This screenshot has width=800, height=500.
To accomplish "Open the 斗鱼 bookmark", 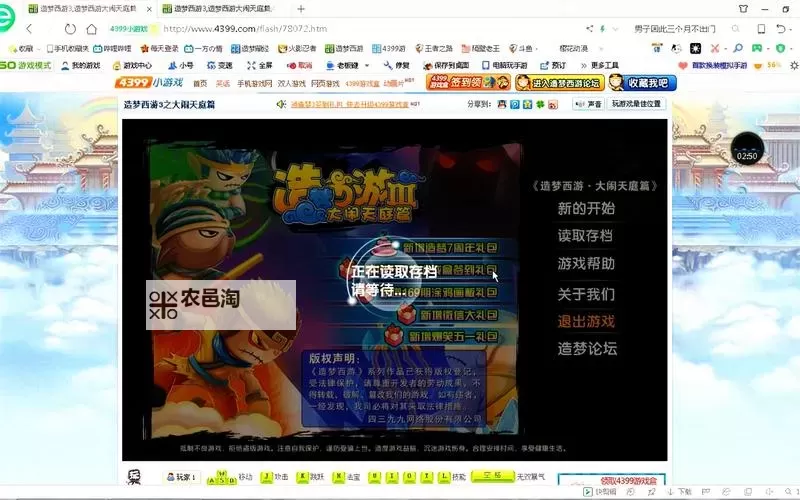I will 521,48.
